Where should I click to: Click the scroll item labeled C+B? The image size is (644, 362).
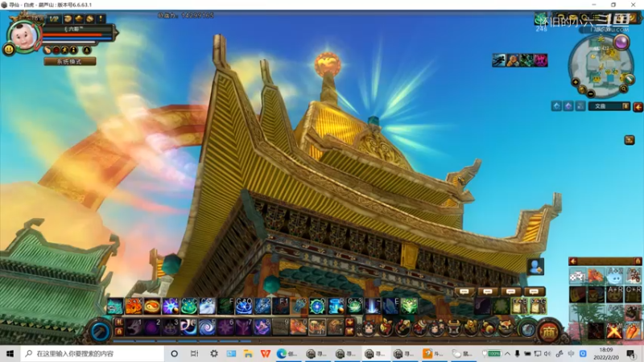pyautogui.click(x=519, y=306)
